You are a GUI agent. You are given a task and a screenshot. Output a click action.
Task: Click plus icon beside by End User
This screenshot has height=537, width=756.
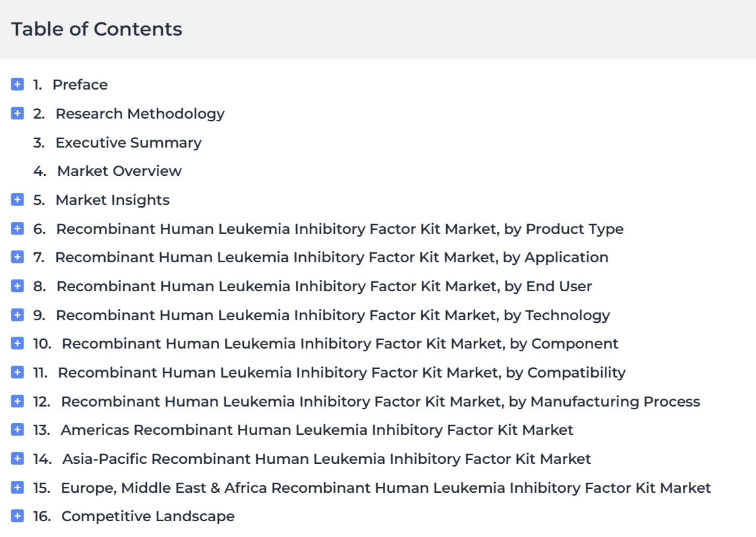coord(17,286)
